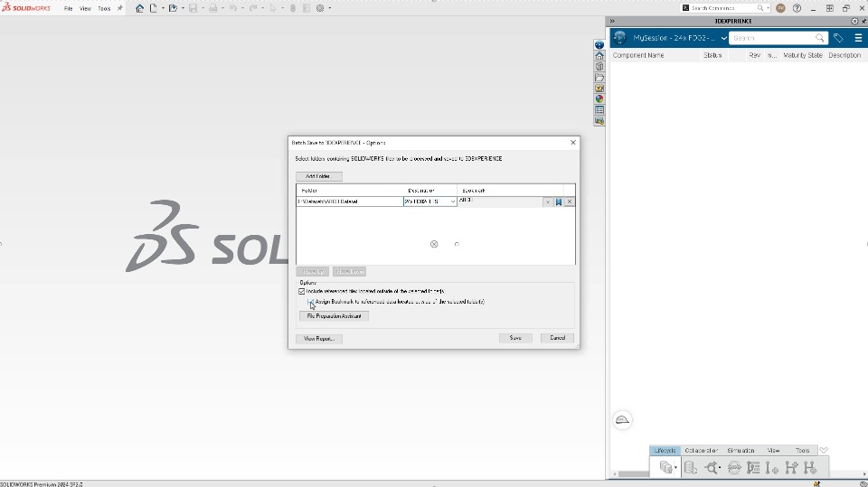Click the Save button in dialog
Viewport: 868px width, 487px height.
click(515, 338)
